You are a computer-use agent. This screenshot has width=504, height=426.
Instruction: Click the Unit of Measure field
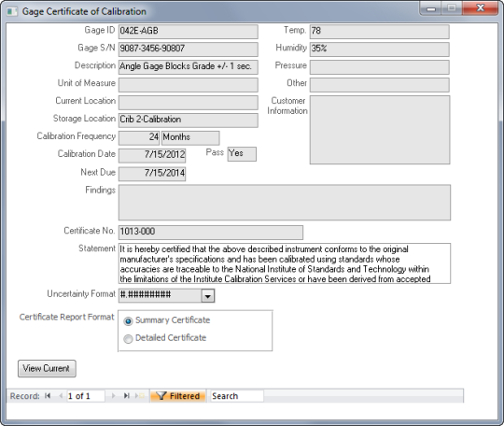pos(188,85)
